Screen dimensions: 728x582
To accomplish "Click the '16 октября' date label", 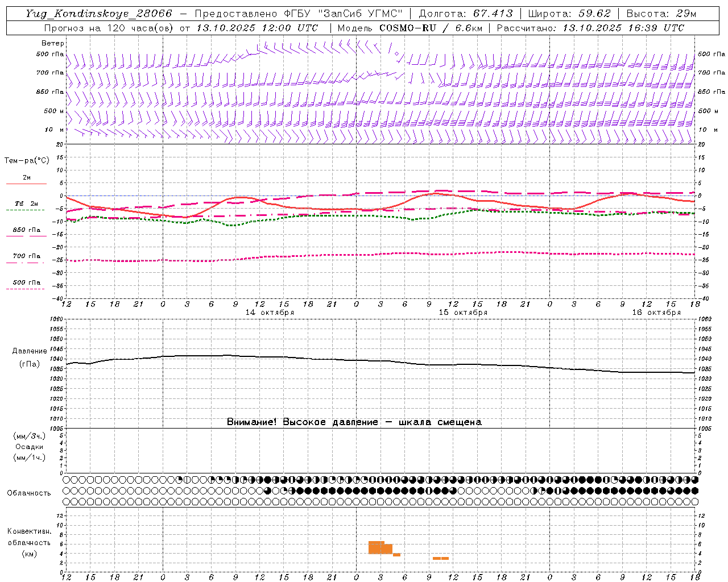I will pos(656,313).
